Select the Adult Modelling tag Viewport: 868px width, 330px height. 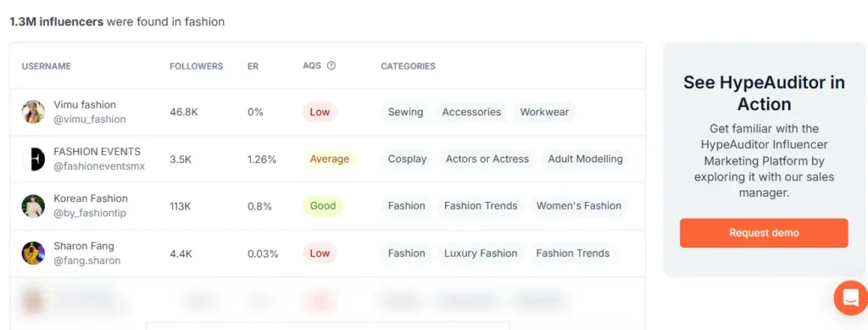pyautogui.click(x=585, y=159)
